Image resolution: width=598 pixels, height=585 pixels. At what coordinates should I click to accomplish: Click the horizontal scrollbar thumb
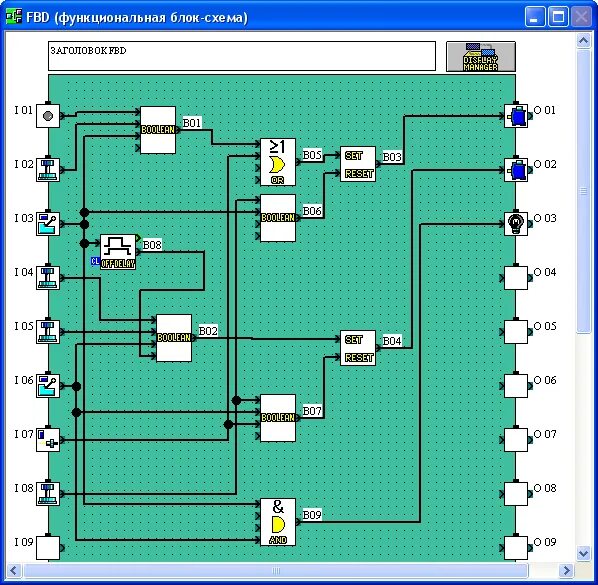[276, 571]
